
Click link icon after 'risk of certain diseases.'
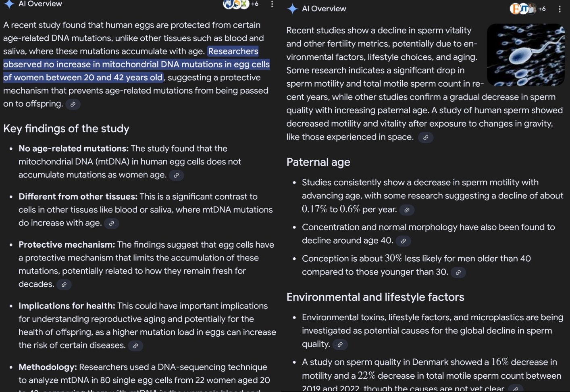tap(135, 346)
